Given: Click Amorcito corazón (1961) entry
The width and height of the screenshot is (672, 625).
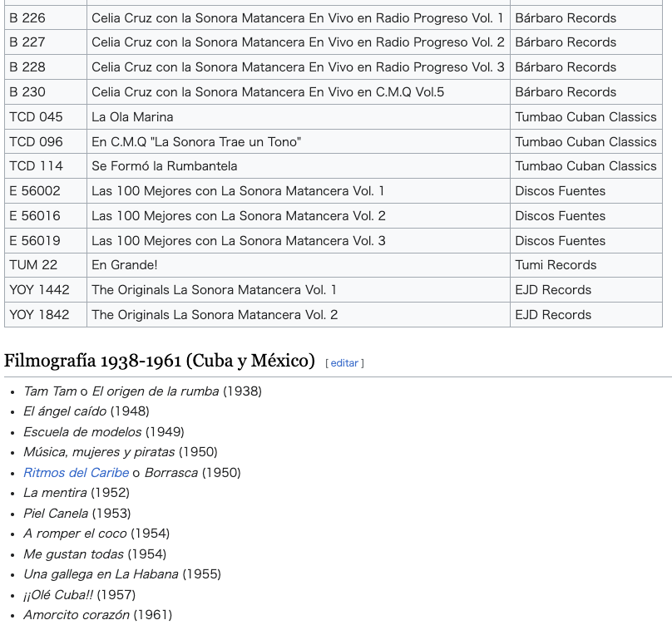Looking at the screenshot, I should coord(97,615).
